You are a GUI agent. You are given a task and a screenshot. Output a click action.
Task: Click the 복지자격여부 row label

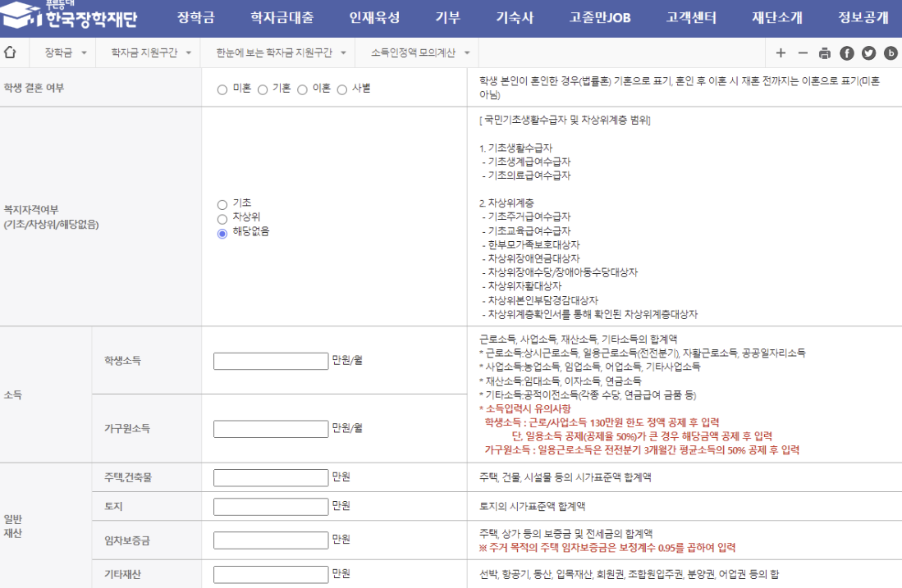51,217
